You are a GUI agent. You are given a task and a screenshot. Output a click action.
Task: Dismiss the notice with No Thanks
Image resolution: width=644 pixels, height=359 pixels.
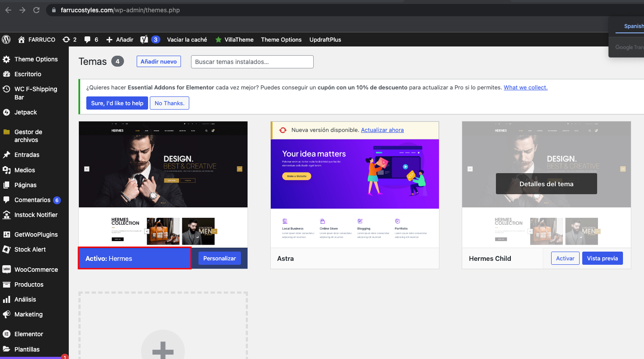pyautogui.click(x=170, y=103)
